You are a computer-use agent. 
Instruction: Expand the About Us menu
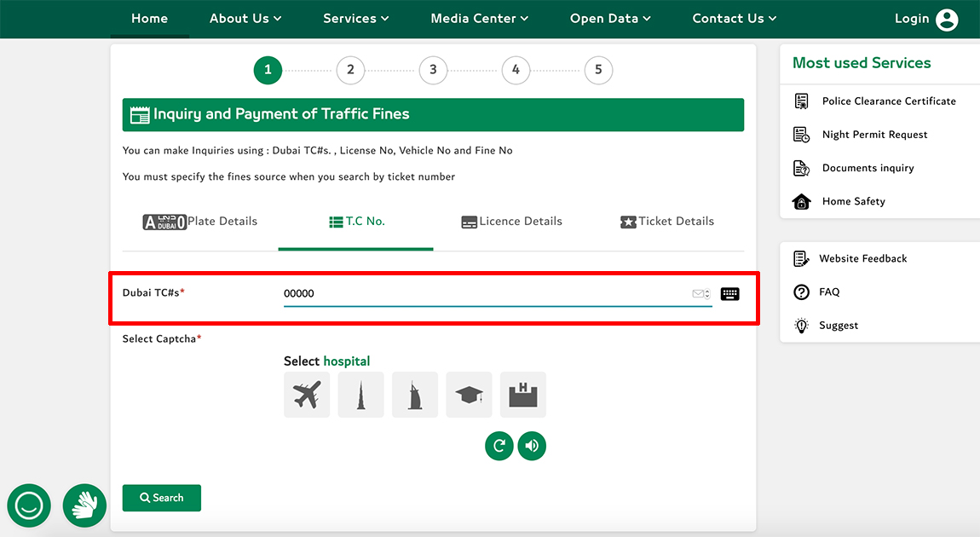245,19
